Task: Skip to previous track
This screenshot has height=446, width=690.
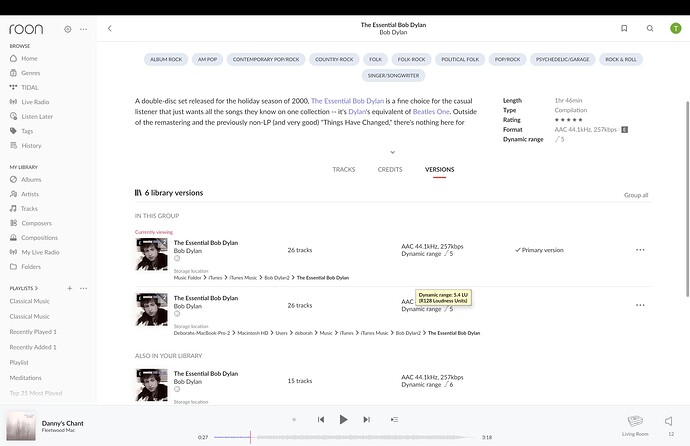Action: point(321,420)
